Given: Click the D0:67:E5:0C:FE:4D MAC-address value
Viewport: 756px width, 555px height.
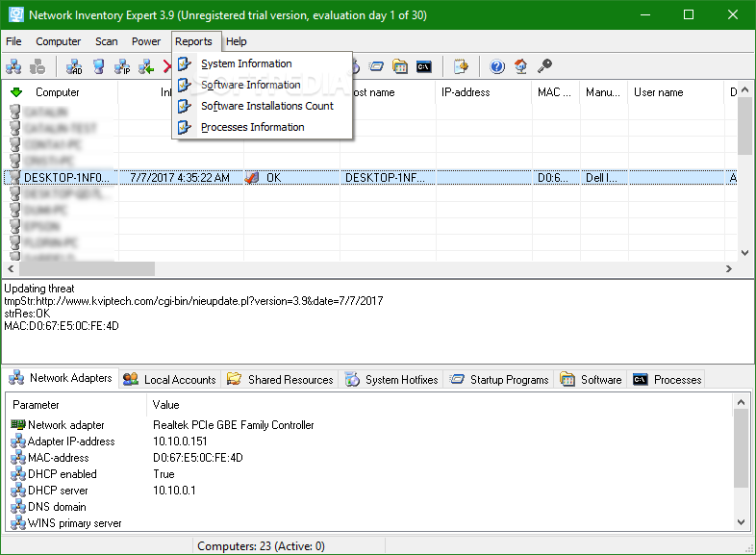Looking at the screenshot, I should [198, 458].
